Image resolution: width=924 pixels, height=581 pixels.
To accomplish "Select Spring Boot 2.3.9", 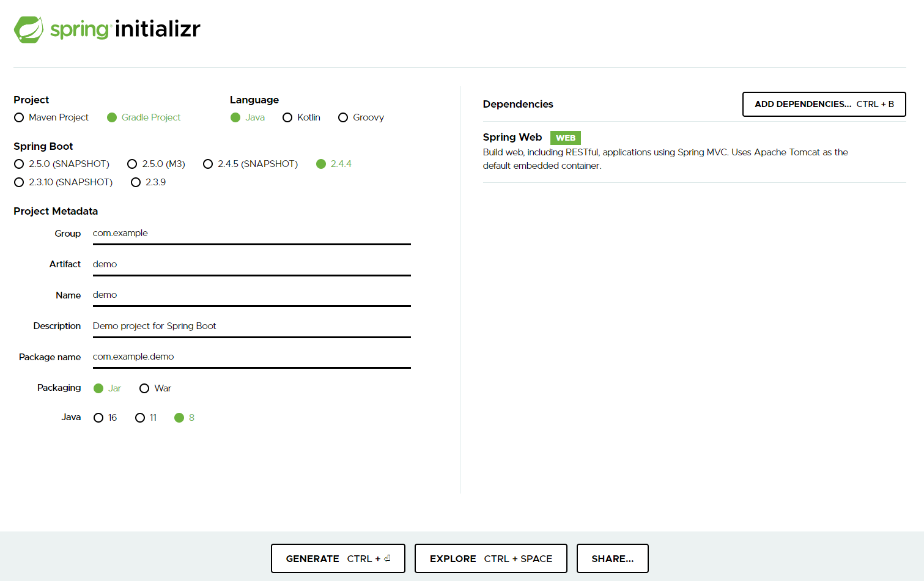I will [148, 182].
